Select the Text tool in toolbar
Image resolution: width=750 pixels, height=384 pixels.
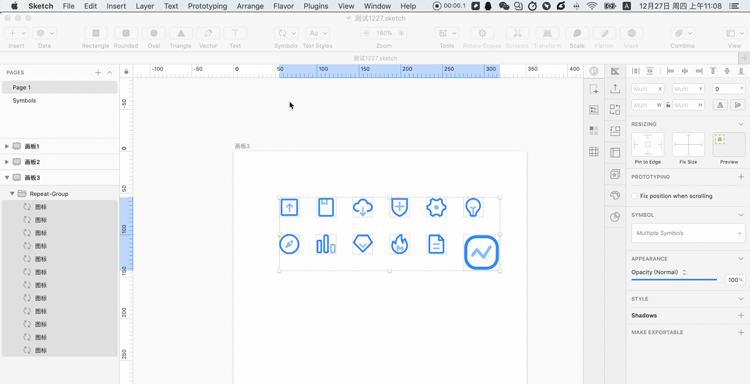[235, 33]
